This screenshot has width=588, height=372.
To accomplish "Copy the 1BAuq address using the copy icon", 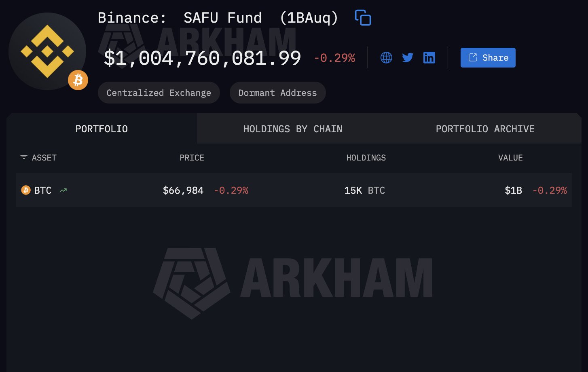I will tap(363, 18).
